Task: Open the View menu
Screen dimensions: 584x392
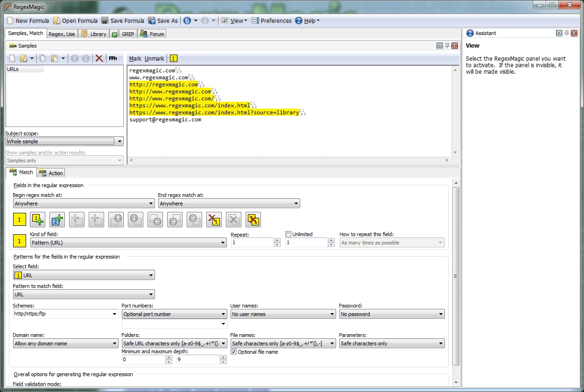Action: tap(234, 21)
